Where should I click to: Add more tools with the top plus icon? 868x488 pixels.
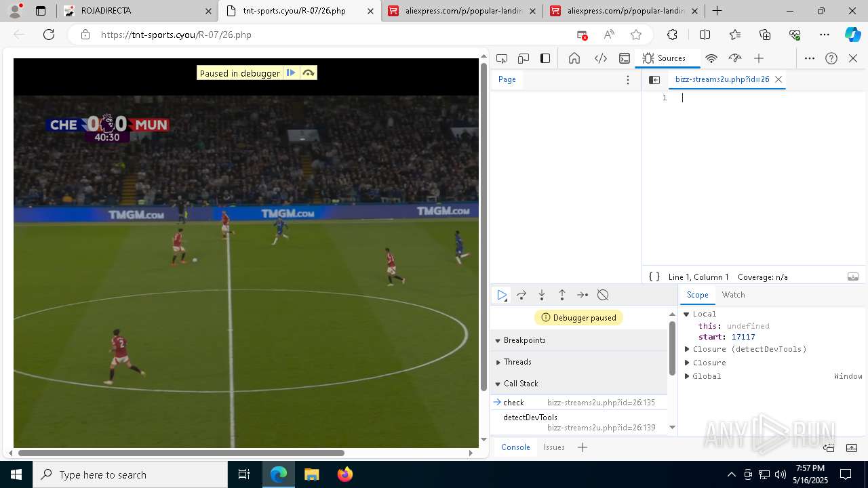click(759, 58)
